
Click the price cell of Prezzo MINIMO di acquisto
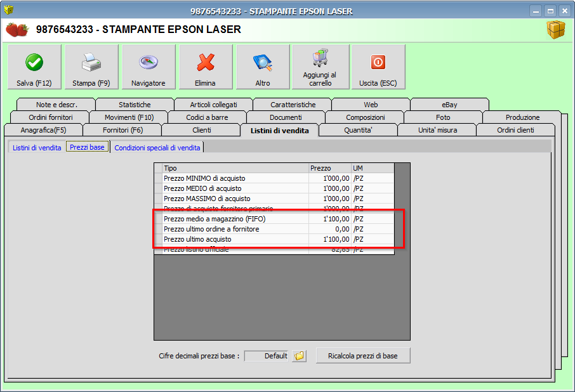click(x=329, y=178)
